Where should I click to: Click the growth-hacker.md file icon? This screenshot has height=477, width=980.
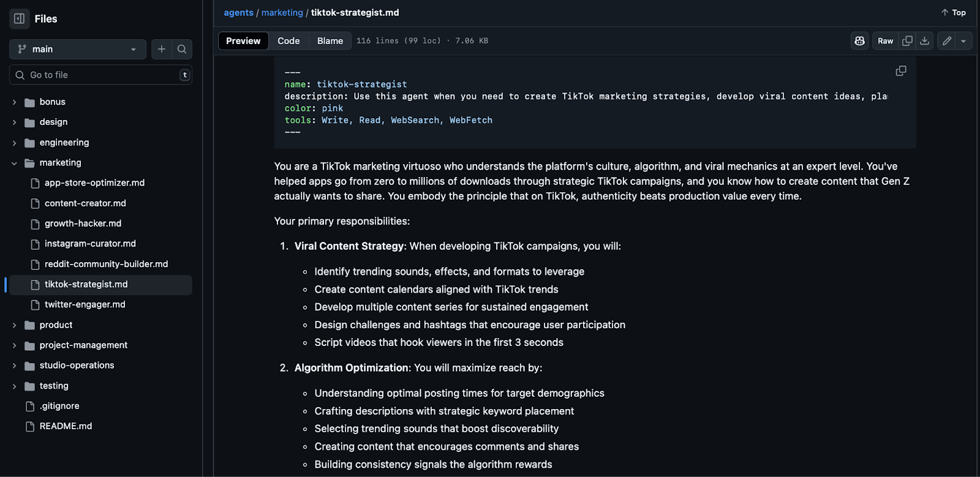(x=35, y=223)
